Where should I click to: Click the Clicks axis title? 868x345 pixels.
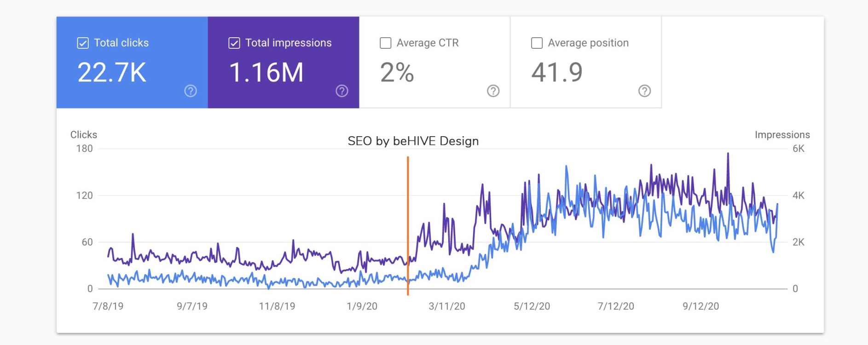tap(84, 135)
